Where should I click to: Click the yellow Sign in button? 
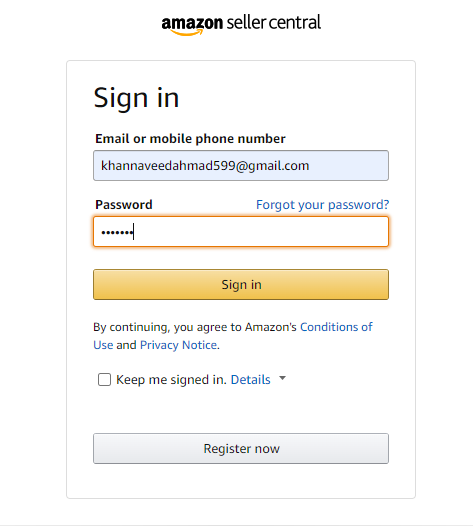click(241, 284)
